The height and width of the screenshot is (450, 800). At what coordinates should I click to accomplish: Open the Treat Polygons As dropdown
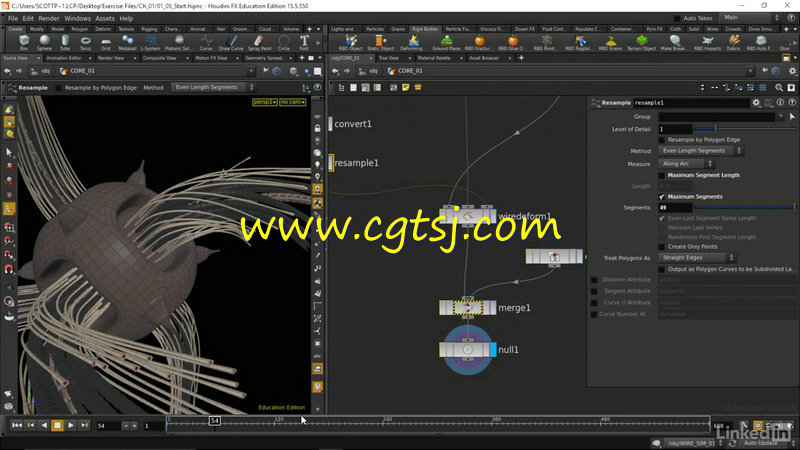point(697,258)
